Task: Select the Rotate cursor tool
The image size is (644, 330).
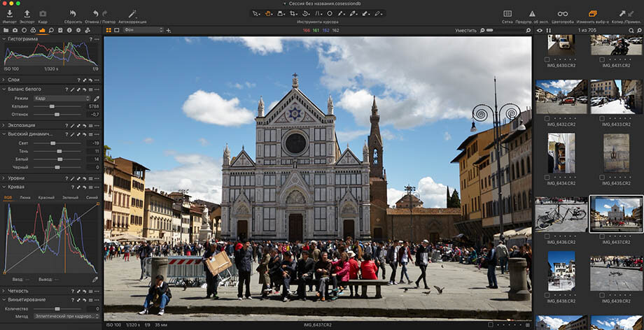Action: pos(305,13)
